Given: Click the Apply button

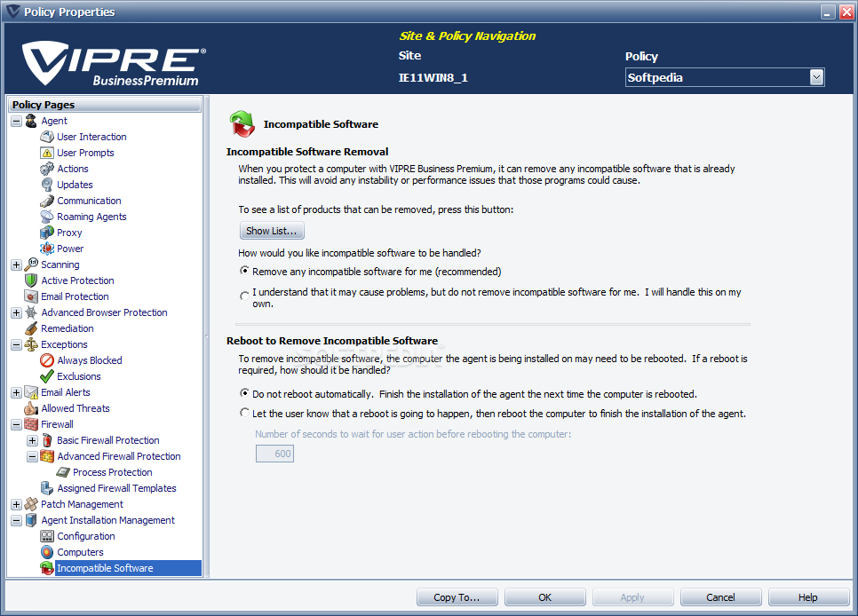Looking at the screenshot, I should 632,597.
